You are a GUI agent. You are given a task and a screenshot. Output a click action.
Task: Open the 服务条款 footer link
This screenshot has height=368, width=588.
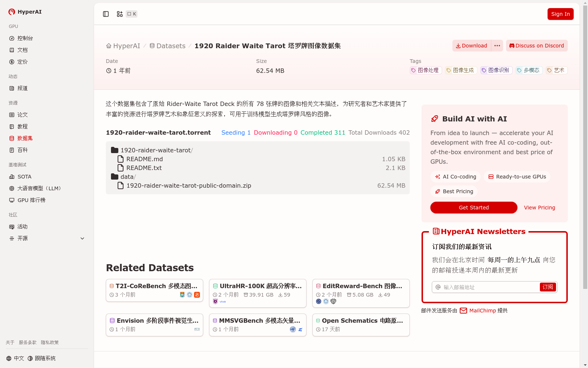click(28, 343)
